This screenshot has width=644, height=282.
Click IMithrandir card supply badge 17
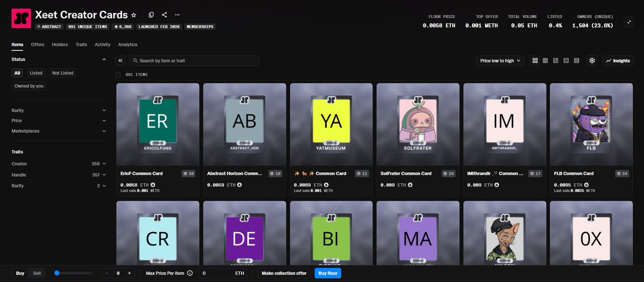pyautogui.click(x=536, y=174)
